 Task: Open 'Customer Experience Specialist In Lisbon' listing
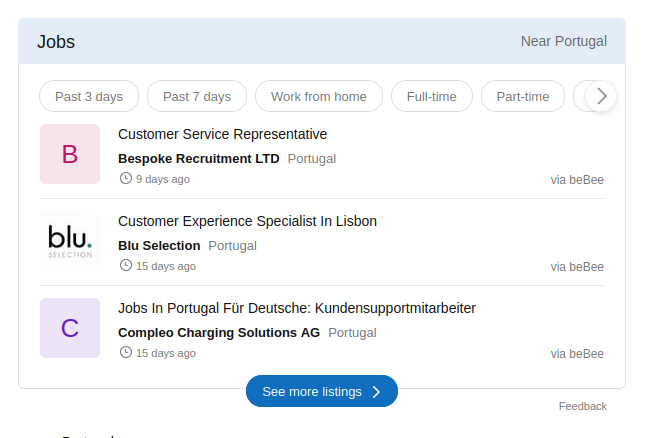[247, 221]
